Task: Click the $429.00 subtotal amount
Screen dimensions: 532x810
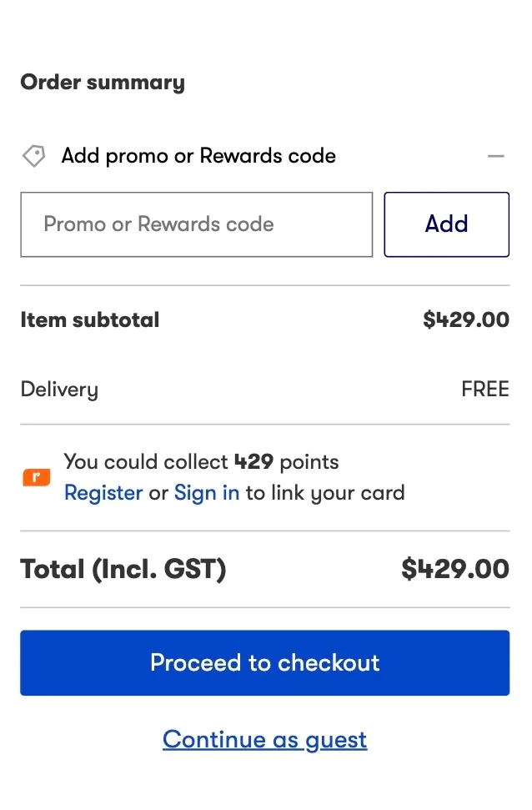Action: [465, 319]
